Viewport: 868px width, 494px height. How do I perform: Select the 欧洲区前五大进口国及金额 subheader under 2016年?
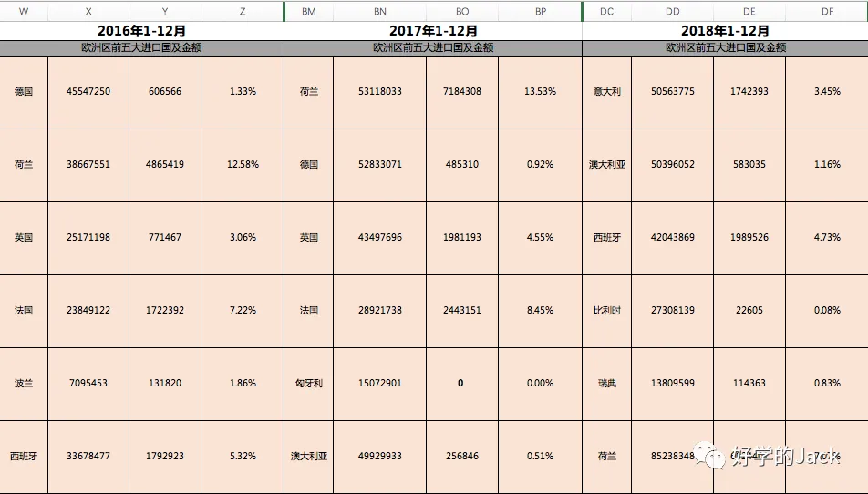141,48
